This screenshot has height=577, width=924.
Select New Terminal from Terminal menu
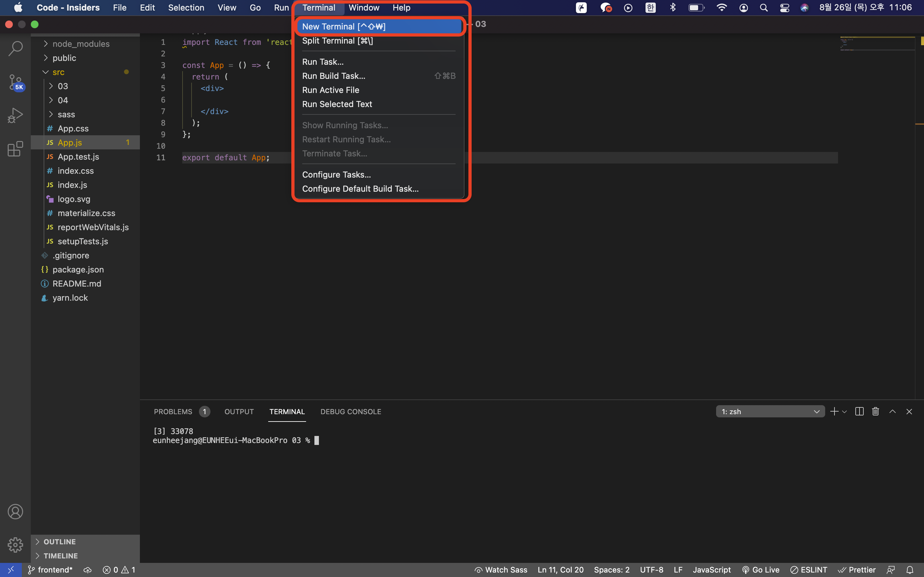[x=344, y=27]
